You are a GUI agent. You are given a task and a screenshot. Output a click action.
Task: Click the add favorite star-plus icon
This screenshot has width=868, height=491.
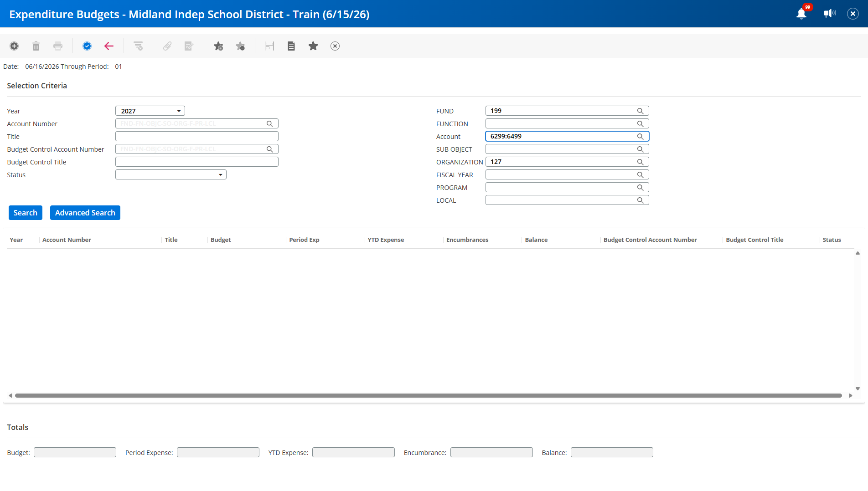[x=218, y=46]
